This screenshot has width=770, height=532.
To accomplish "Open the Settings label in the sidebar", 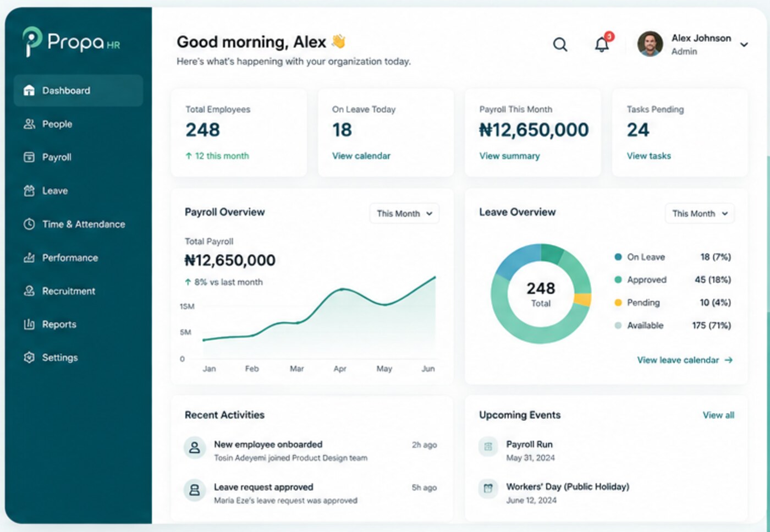I will tap(60, 358).
